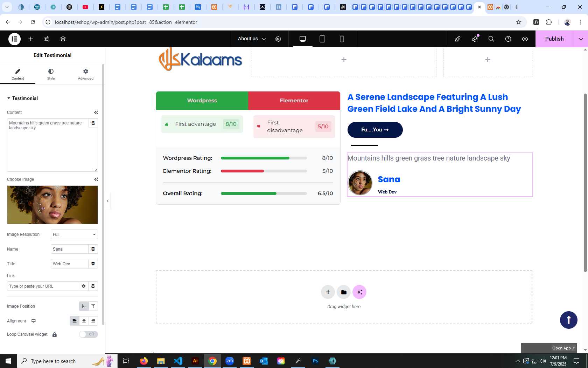The height and width of the screenshot is (368, 588).
Task: Click the chosen testimonial image thumbnail
Action: 52,205
